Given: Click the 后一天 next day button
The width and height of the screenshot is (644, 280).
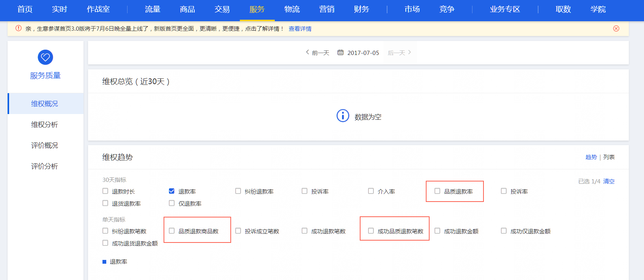Looking at the screenshot, I should [400, 53].
